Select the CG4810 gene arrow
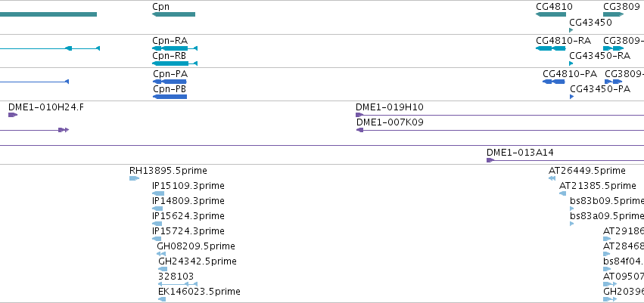The height and width of the screenshot is (303, 644). 551,14
